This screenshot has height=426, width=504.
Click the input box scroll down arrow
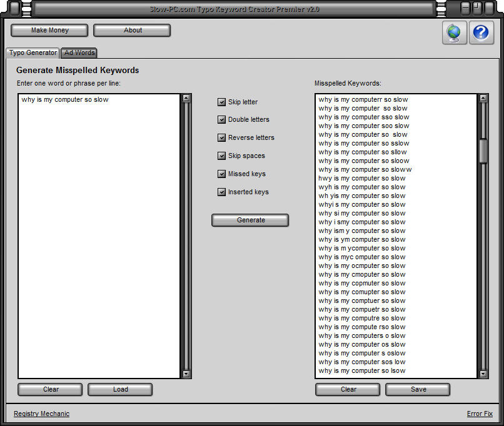(x=186, y=374)
